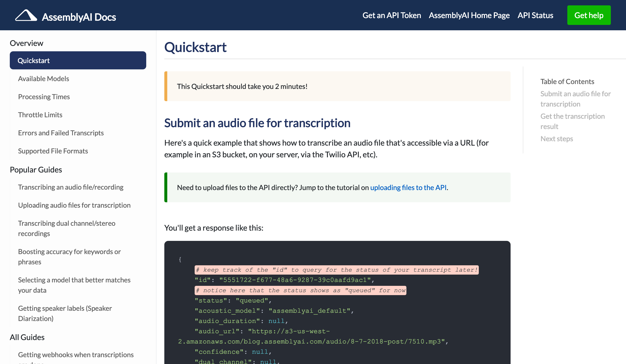Click the Quickstart page title

pos(195,47)
